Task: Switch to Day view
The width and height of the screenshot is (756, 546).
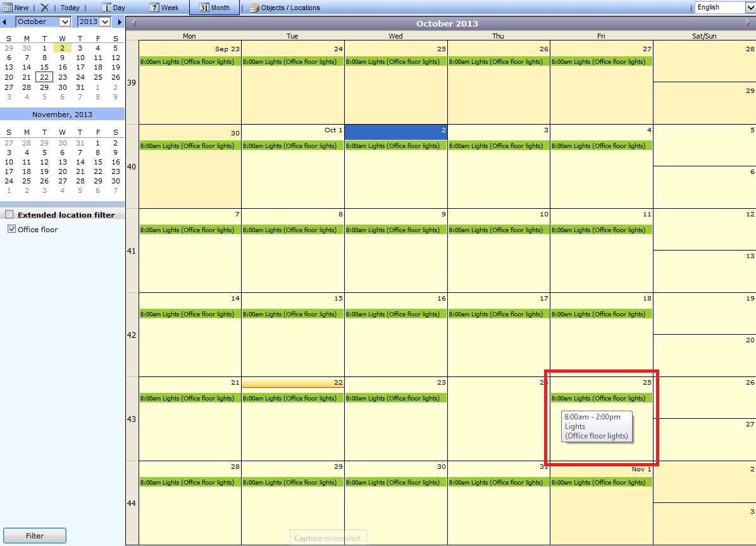Action: pos(114,8)
